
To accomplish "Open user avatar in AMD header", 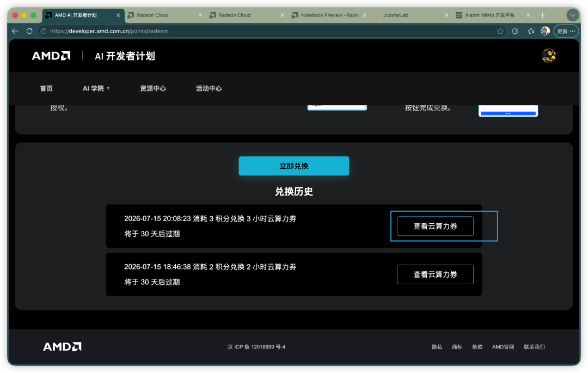I will point(549,56).
